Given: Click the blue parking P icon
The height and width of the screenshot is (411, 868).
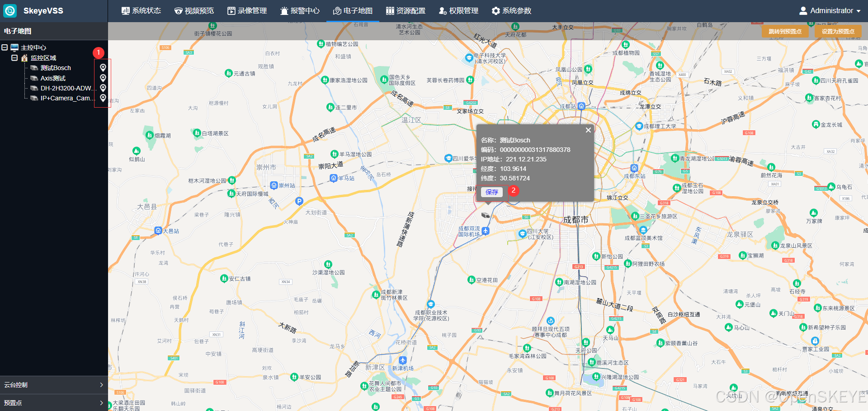Looking at the screenshot, I should 299,201.
